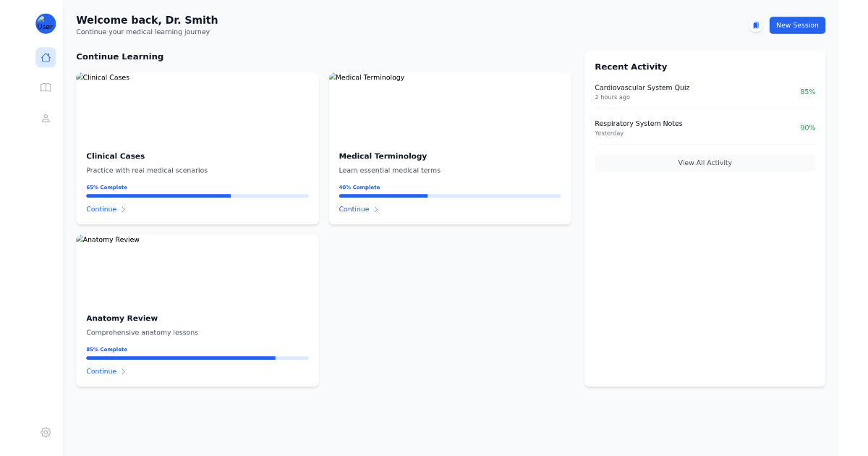Image resolution: width=868 pixels, height=456 pixels.
Task: Click the broken image icon on Anatomy Review card
Action: [x=80, y=239]
